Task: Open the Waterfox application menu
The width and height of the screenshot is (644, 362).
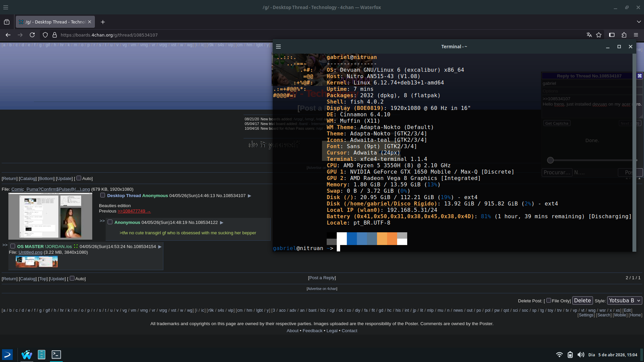Action: [636, 35]
